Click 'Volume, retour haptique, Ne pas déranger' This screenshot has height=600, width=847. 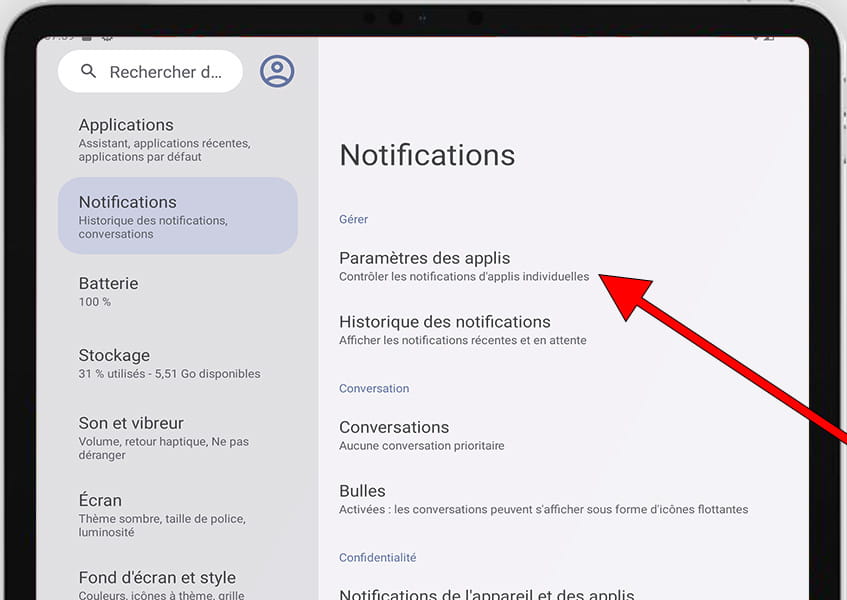tap(163, 448)
